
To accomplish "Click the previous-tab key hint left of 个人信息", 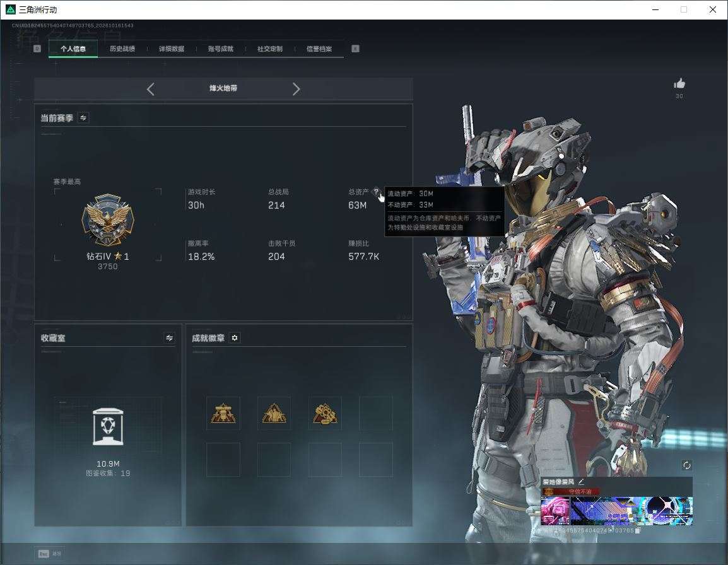I will click(37, 49).
